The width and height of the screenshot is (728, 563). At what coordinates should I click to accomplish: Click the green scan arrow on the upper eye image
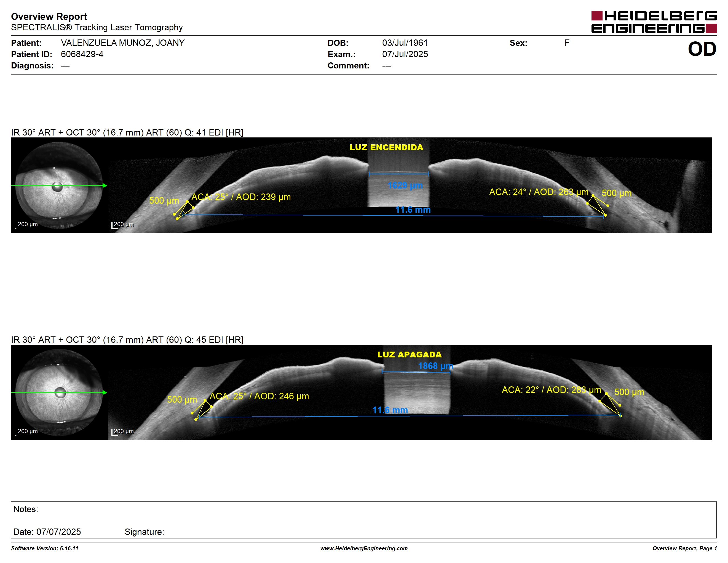tap(59, 185)
